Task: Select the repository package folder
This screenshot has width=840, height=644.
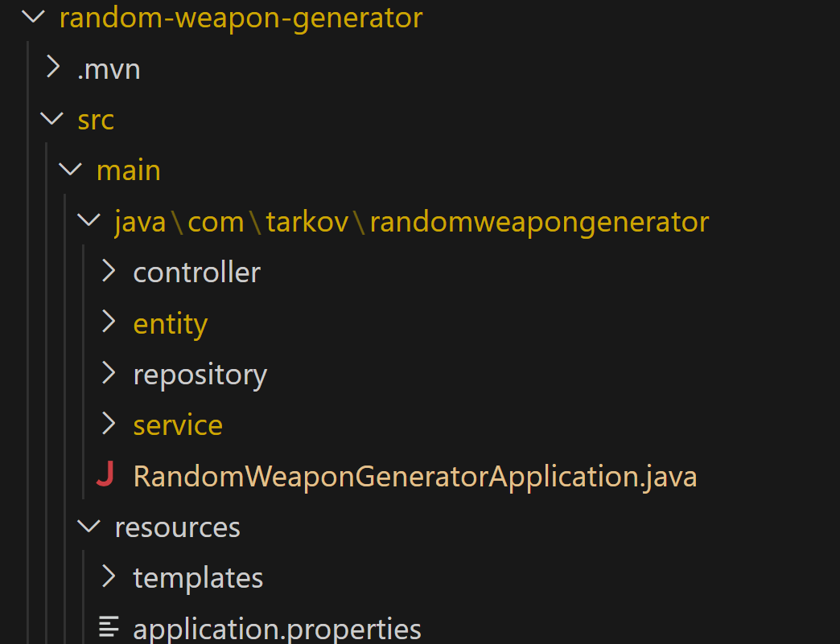Action: (200, 374)
